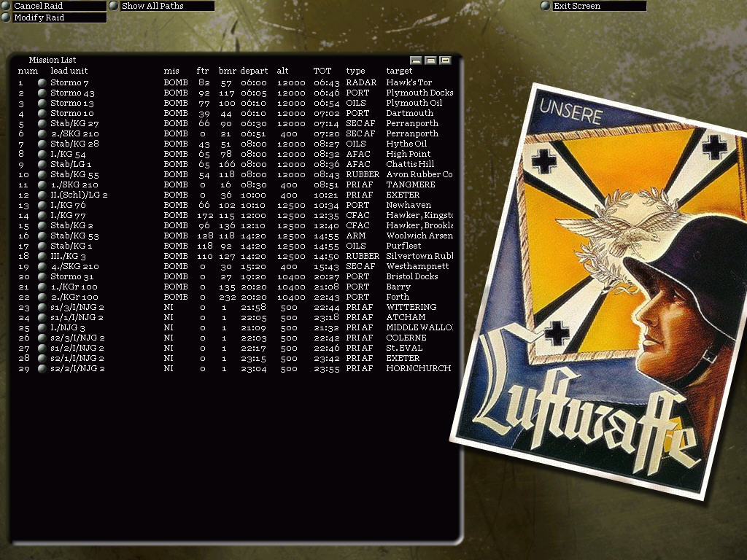Select the Plymouth Docks target text

pos(419,93)
